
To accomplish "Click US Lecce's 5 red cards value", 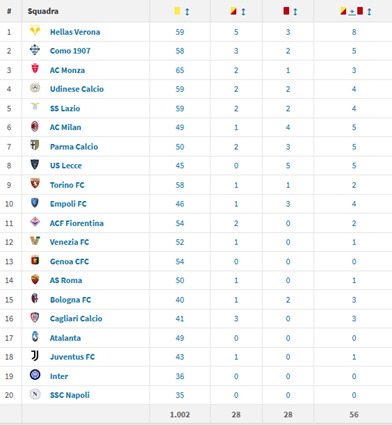I will pos(288,166).
